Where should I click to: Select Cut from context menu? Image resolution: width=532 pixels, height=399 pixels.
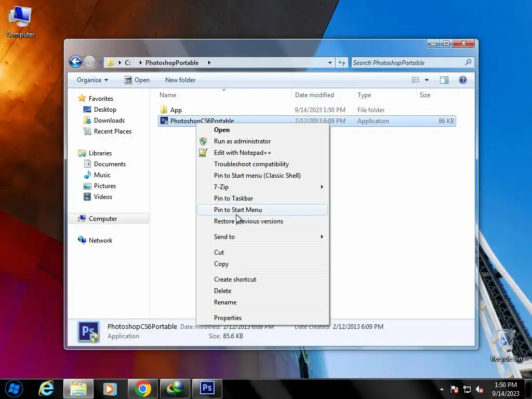coord(262,252)
